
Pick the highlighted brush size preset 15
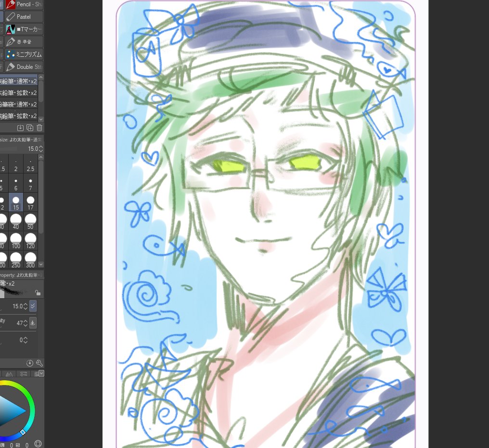16,202
